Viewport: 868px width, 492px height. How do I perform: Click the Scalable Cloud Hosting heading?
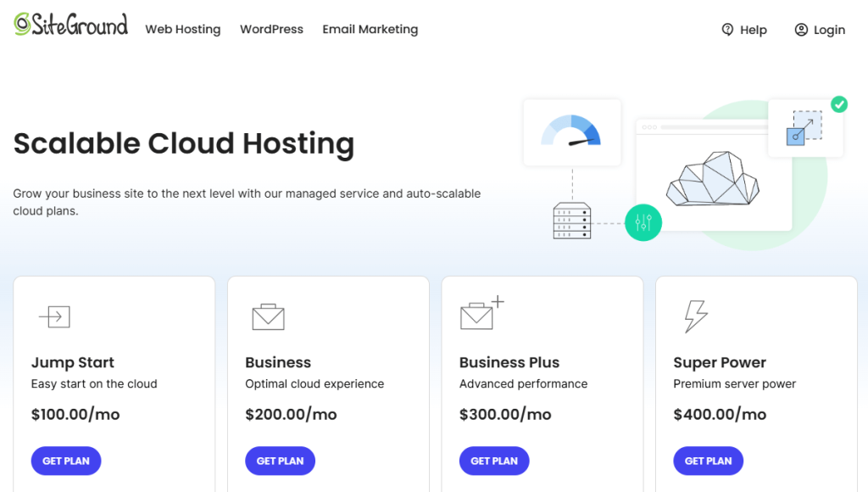tap(184, 143)
